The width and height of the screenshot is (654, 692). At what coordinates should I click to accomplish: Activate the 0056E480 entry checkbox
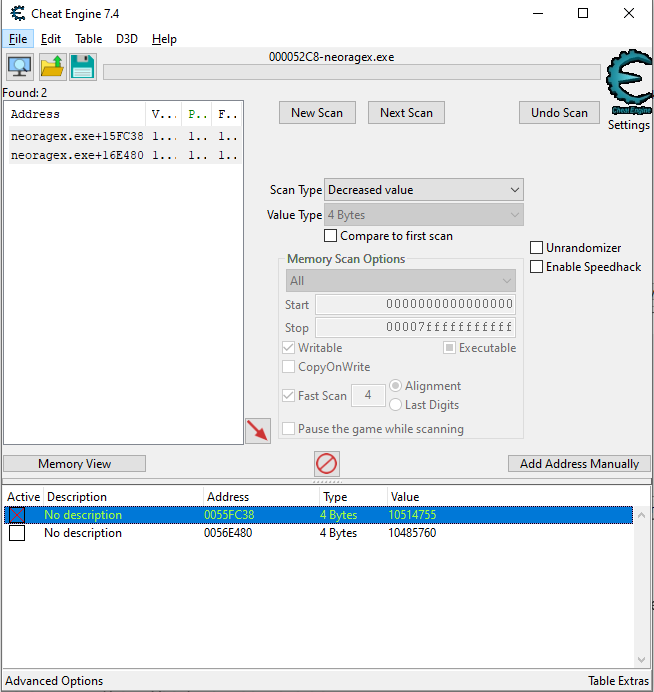[17, 533]
